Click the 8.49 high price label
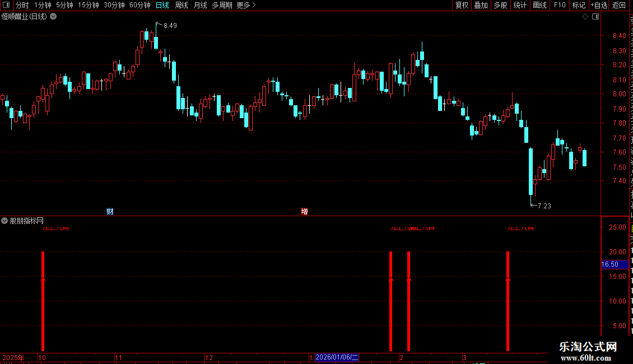This screenshot has height=364, width=633. coord(170,26)
